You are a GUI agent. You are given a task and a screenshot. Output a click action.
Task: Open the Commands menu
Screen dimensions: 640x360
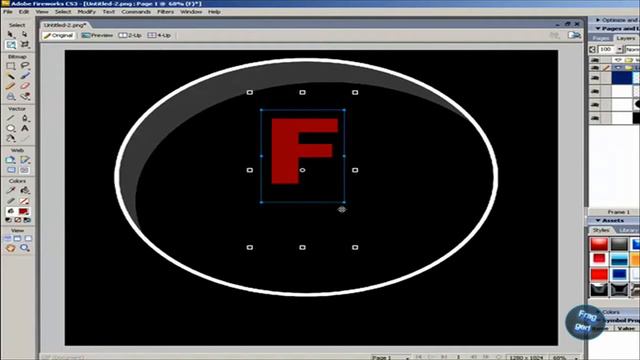(x=136, y=12)
